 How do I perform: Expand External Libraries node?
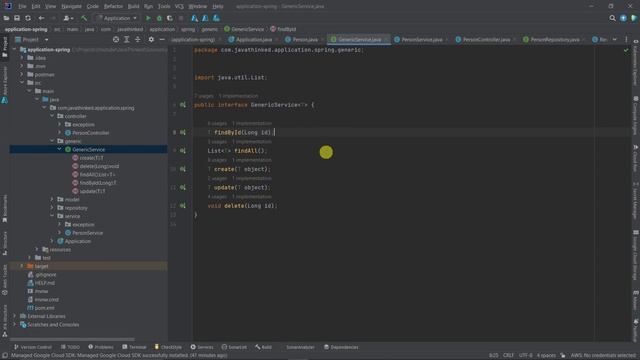coord(15,316)
